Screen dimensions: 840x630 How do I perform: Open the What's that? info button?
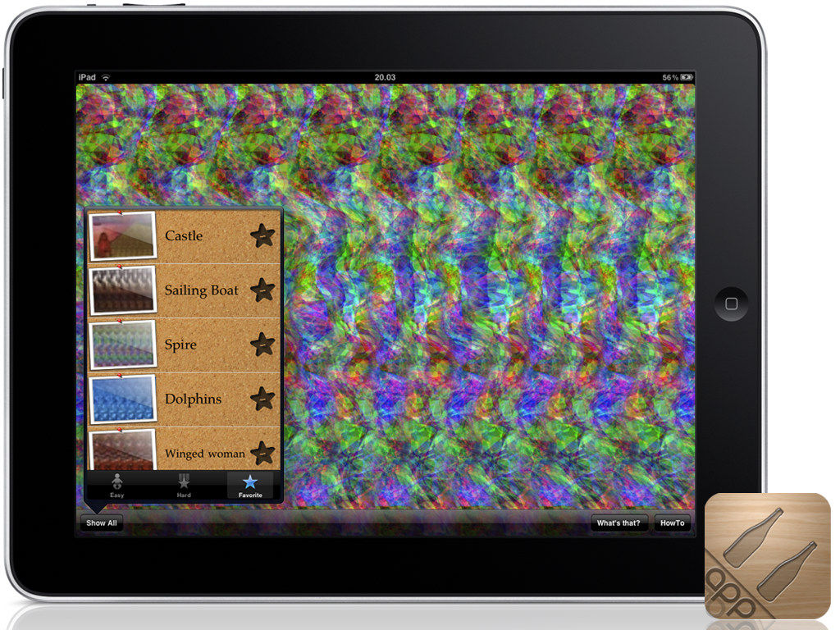point(619,523)
